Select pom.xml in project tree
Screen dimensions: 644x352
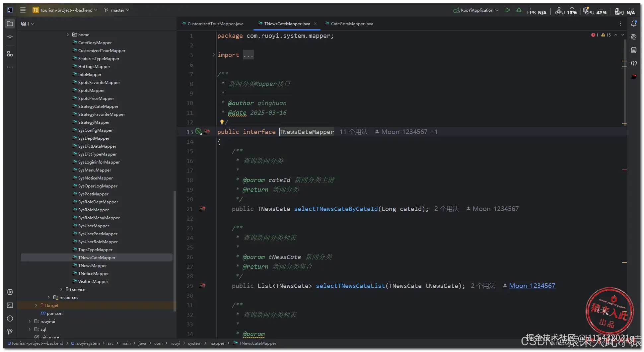click(x=55, y=313)
